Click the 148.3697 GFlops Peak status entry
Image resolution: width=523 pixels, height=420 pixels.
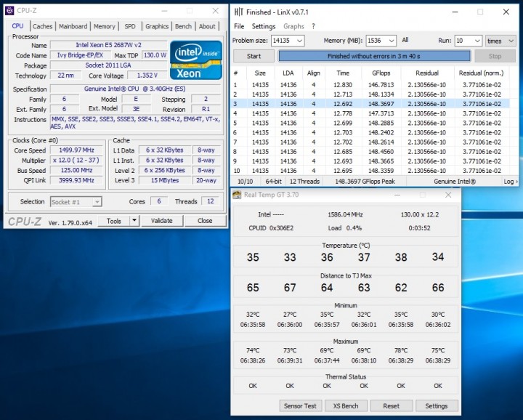[x=365, y=182]
